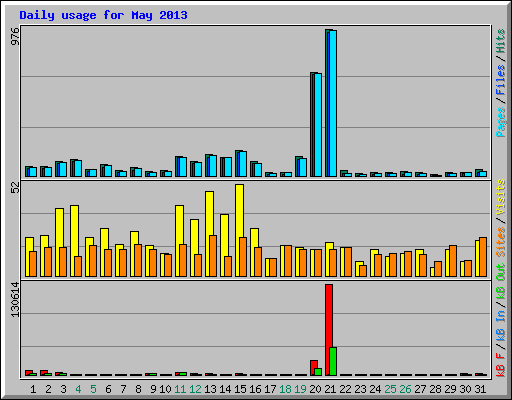512x400 pixels.
Task: Click the orange sites bar for day 31
Action: [483, 257]
